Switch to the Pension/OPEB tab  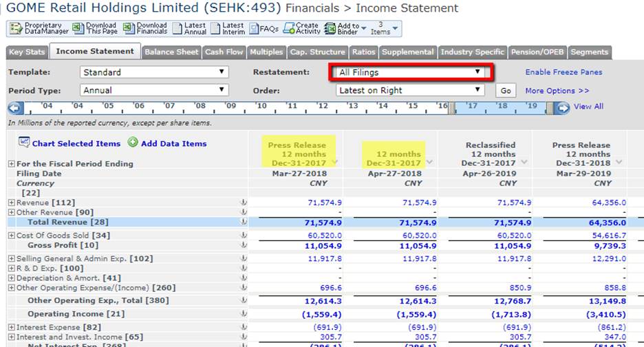(x=537, y=52)
